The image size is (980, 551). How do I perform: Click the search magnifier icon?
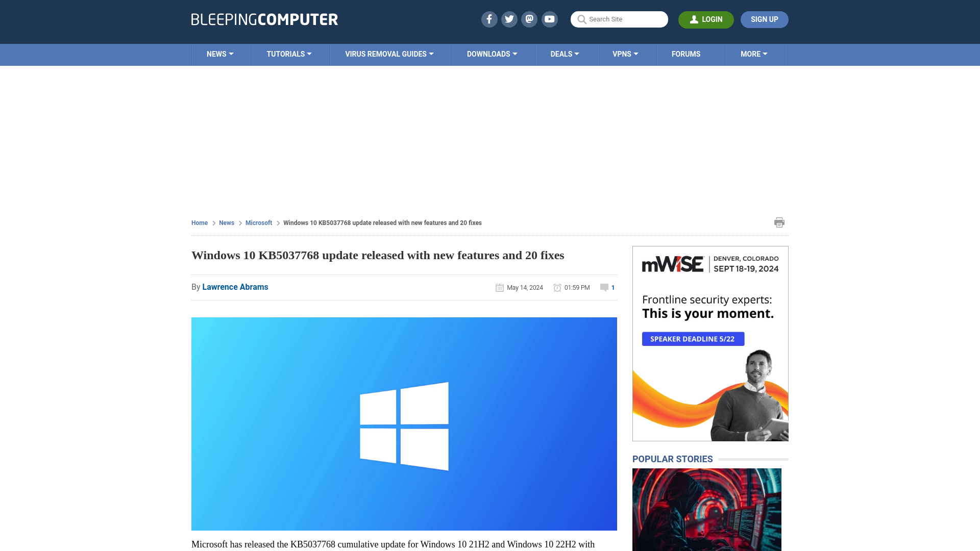581,19
